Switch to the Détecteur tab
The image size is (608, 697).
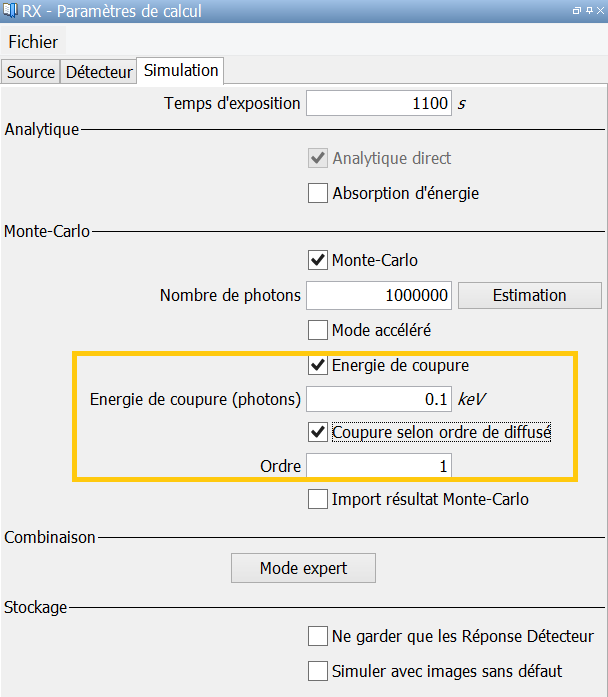(99, 72)
